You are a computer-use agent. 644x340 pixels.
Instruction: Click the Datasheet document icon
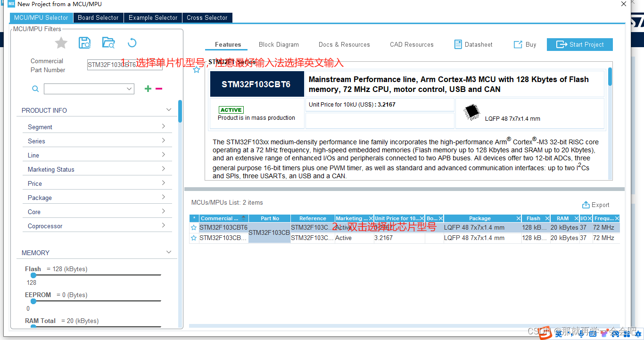pos(458,44)
